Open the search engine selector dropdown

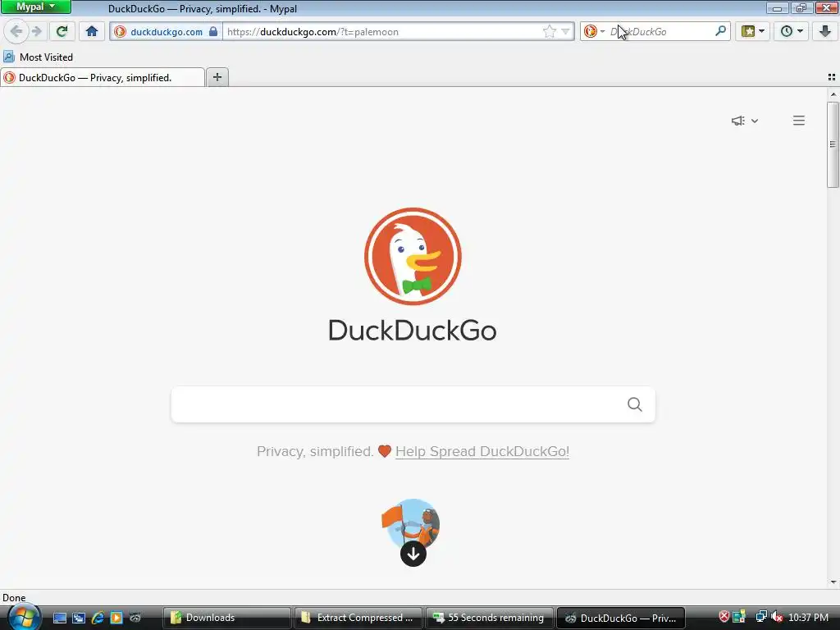594,31
